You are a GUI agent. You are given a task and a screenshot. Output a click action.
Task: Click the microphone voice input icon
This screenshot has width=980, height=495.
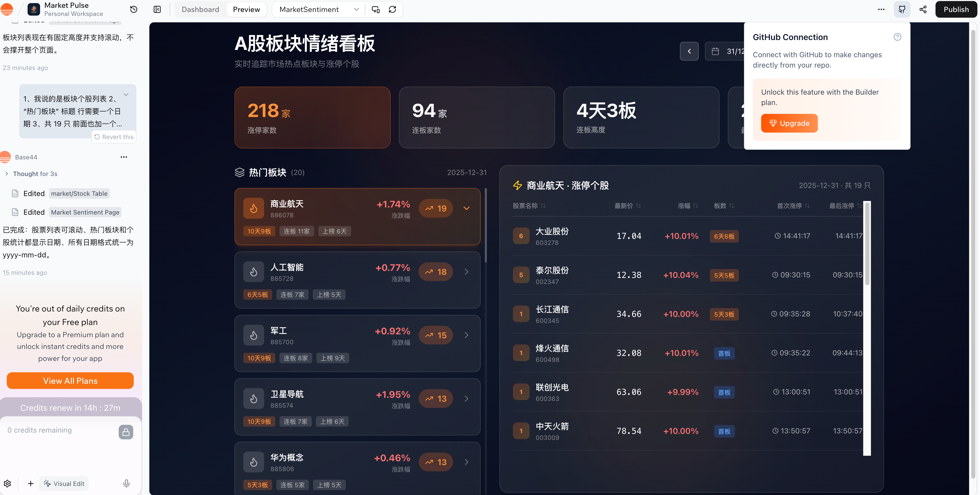tap(126, 483)
